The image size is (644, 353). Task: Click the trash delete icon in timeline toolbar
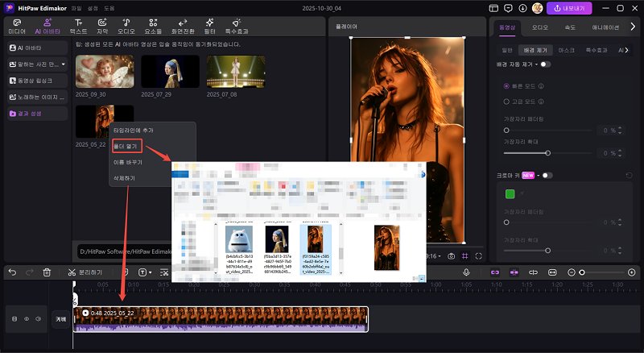tap(47, 272)
